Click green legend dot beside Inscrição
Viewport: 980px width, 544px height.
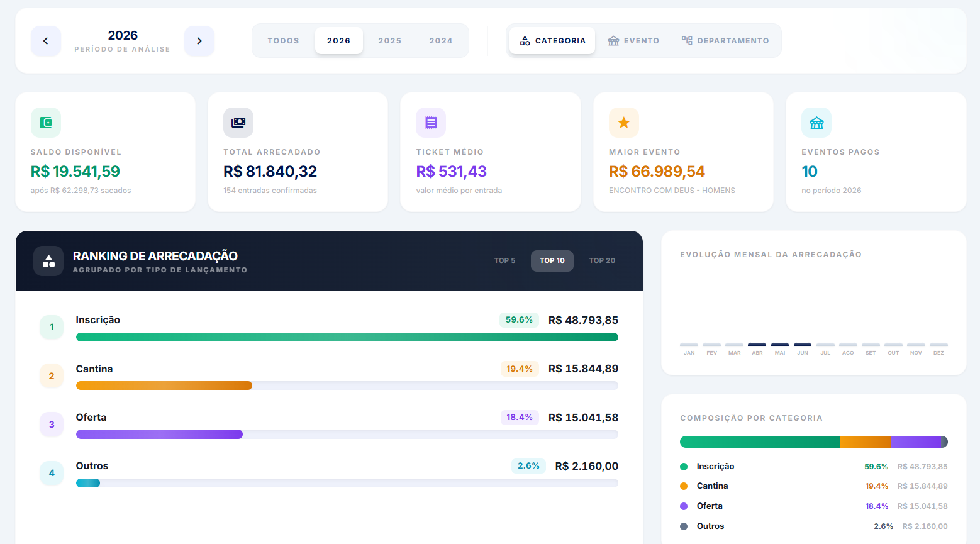[684, 467]
